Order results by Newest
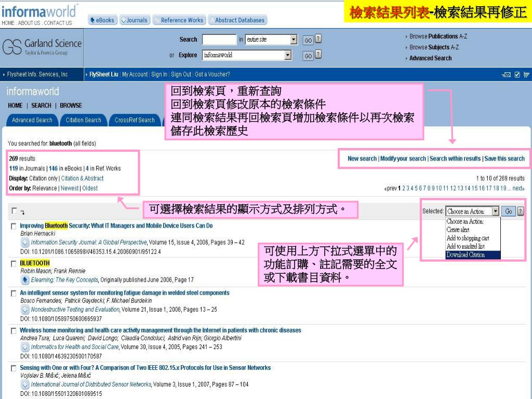The image size is (532, 399). tap(70, 188)
